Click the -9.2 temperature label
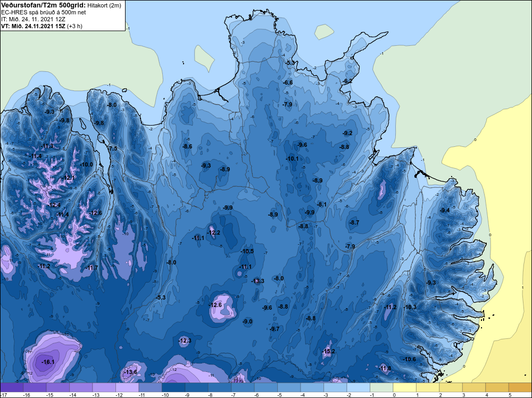Viewport: 532px width, 398px height. 347,134
